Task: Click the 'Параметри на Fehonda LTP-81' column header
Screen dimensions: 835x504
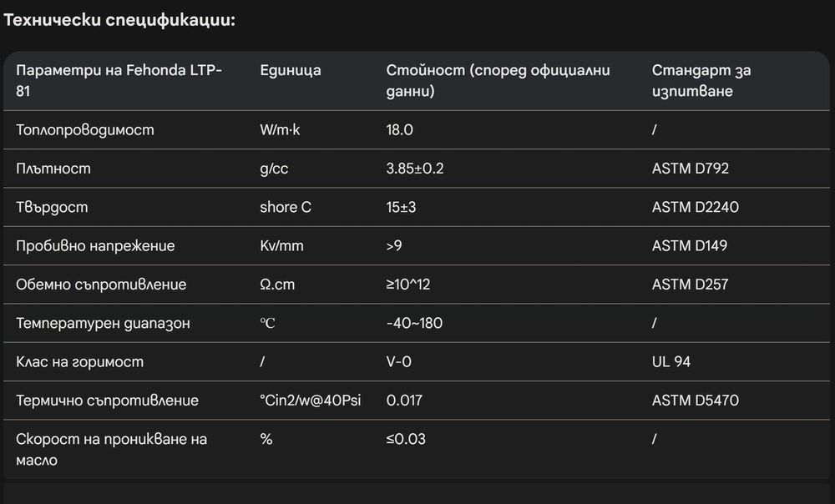Action: [x=119, y=80]
